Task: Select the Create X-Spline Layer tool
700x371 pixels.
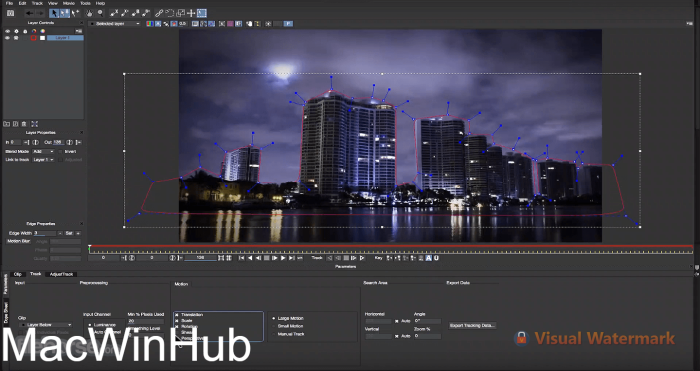Action: click(114, 13)
